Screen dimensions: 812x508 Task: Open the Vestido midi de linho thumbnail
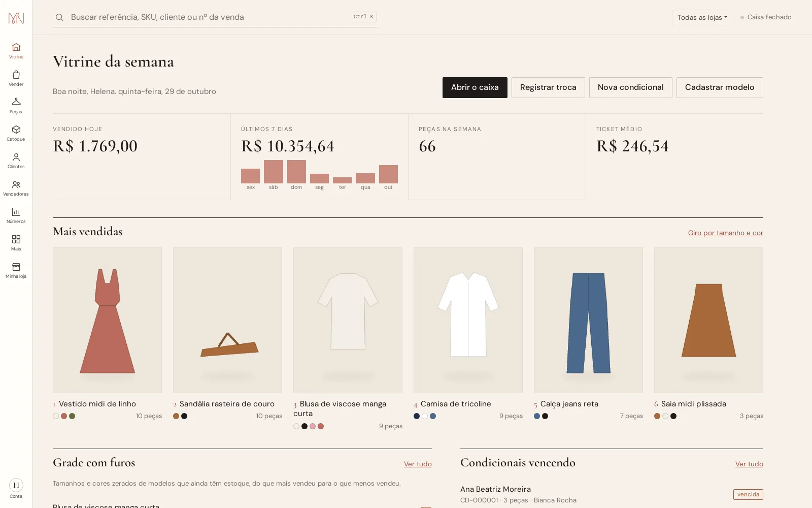tap(107, 320)
